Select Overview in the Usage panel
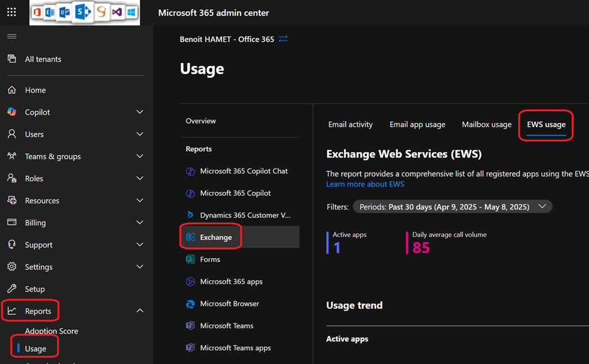589x364 pixels. pos(201,121)
